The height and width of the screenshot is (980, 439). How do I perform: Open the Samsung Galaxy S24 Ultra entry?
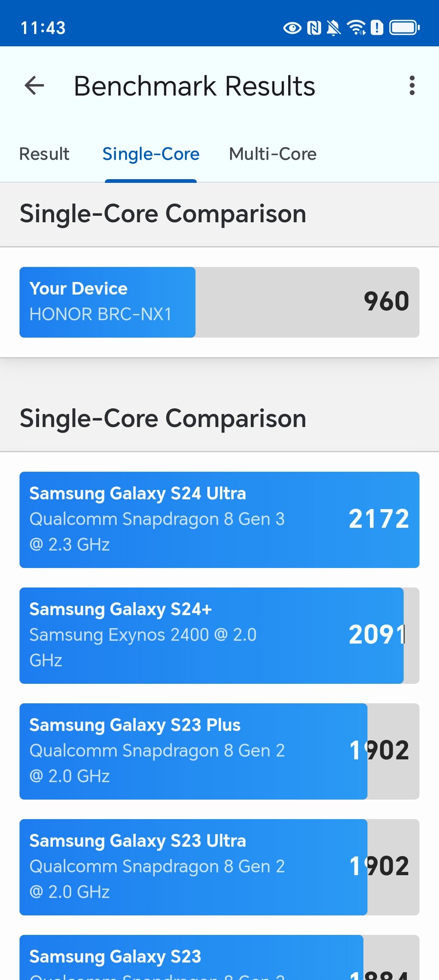(x=219, y=520)
